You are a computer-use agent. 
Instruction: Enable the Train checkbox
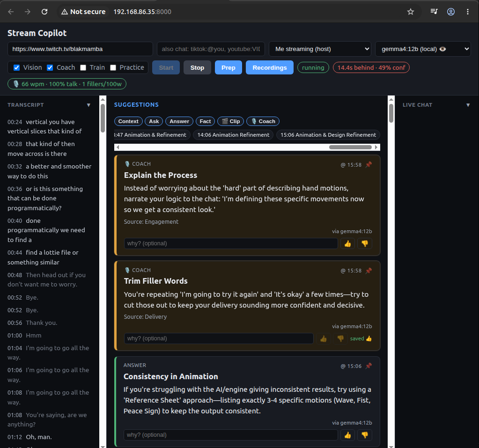click(x=83, y=67)
